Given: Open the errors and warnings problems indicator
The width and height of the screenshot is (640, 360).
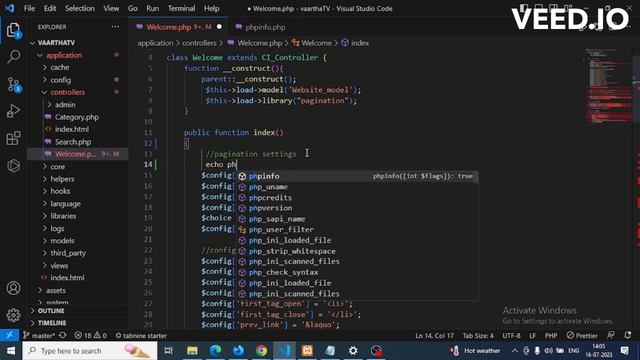Looking at the screenshot, I should (x=91, y=336).
